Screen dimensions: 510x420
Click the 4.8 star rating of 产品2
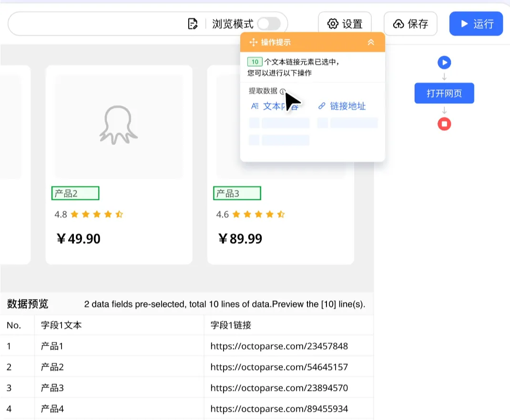tap(89, 214)
